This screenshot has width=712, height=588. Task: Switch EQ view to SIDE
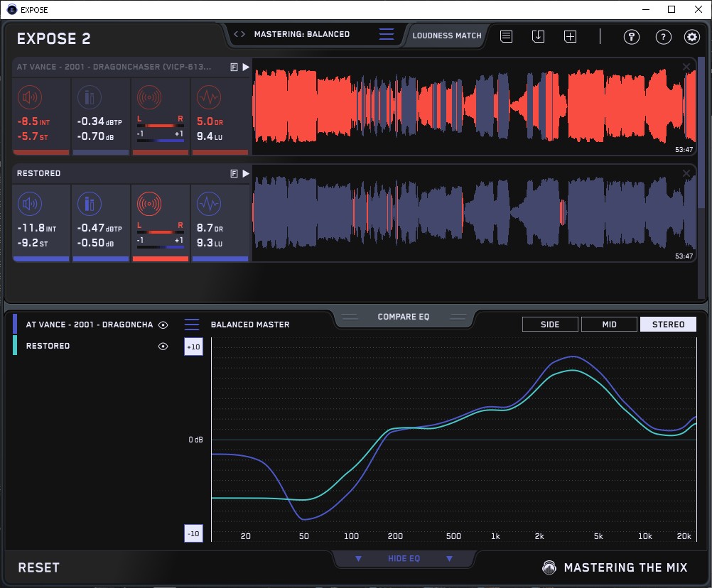[550, 325]
